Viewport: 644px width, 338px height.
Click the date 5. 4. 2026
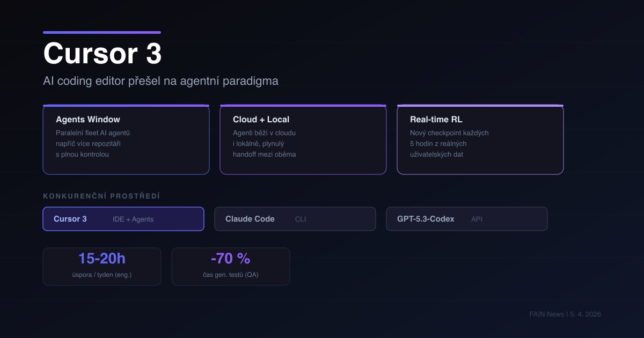(x=585, y=314)
